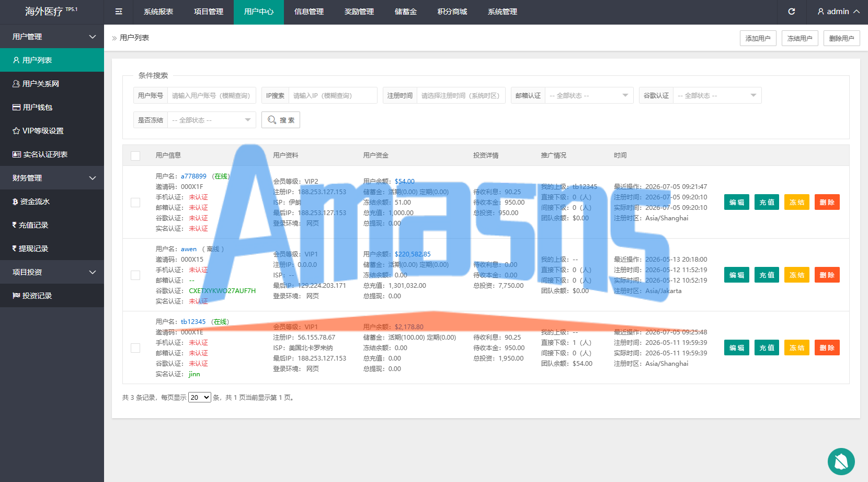The height and width of the screenshot is (482, 868).
Task: Click the 删除用户 button
Action: (x=842, y=38)
